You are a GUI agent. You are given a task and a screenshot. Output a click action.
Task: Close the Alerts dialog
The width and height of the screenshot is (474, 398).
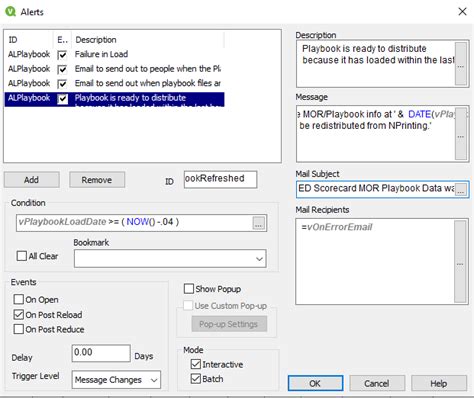pos(462,12)
